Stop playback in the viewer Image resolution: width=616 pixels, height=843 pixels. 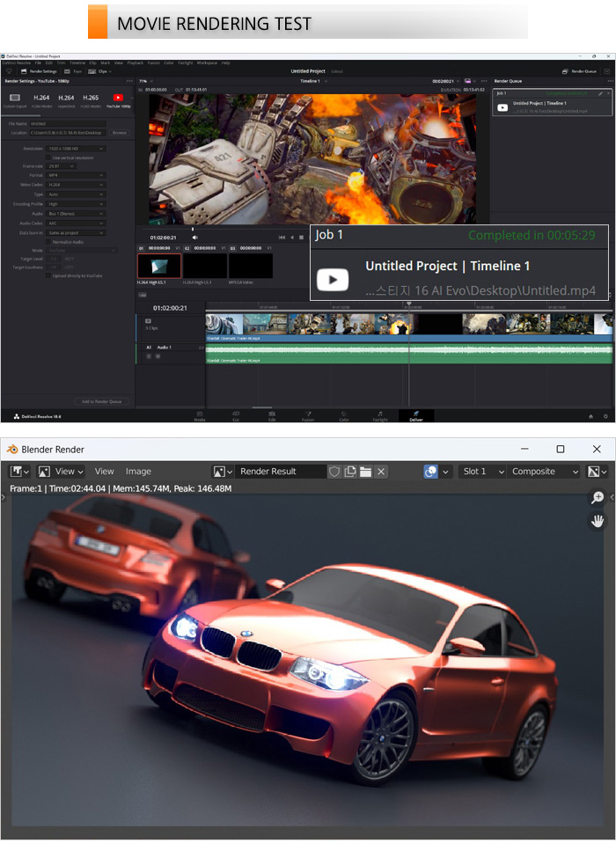tap(301, 237)
